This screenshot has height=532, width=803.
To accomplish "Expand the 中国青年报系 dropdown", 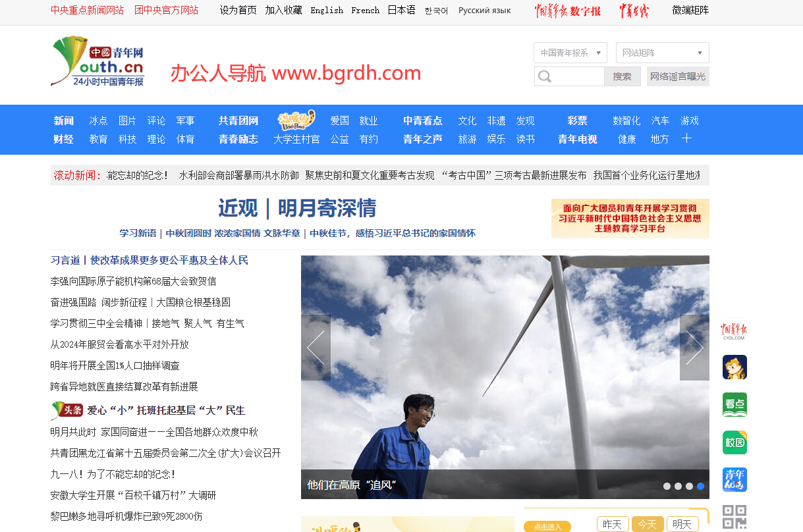I will pos(570,53).
